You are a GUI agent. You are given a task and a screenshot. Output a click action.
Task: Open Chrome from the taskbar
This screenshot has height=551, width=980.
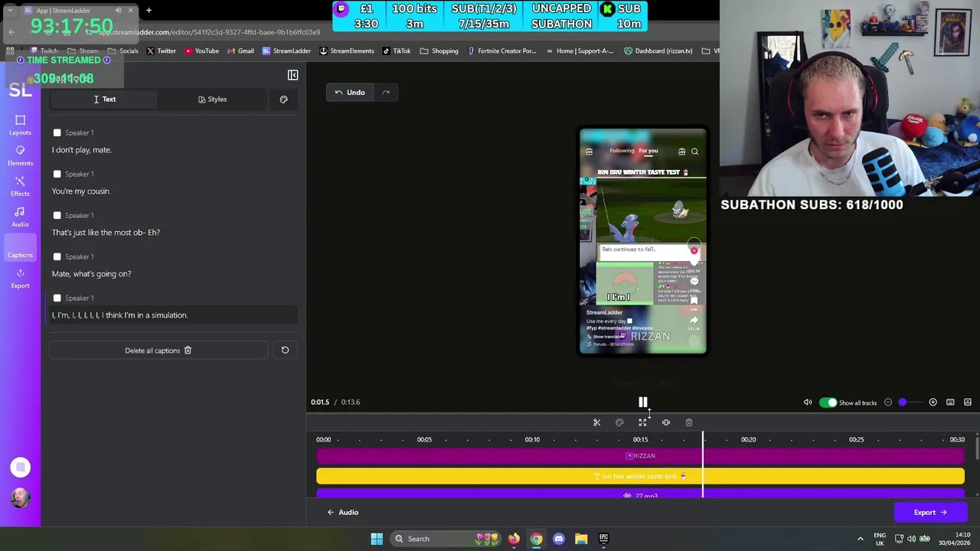(536, 539)
